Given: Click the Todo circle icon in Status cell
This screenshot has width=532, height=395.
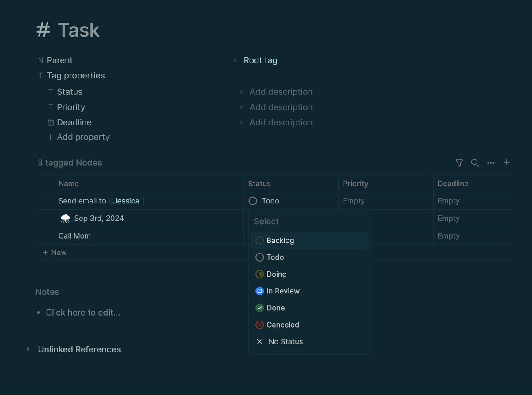Looking at the screenshot, I should [x=253, y=201].
